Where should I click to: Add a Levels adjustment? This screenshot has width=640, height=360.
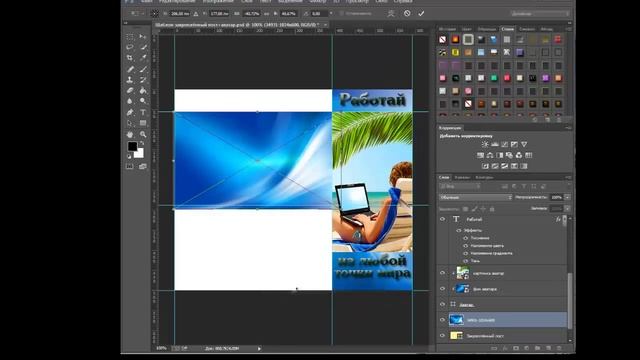click(x=495, y=144)
